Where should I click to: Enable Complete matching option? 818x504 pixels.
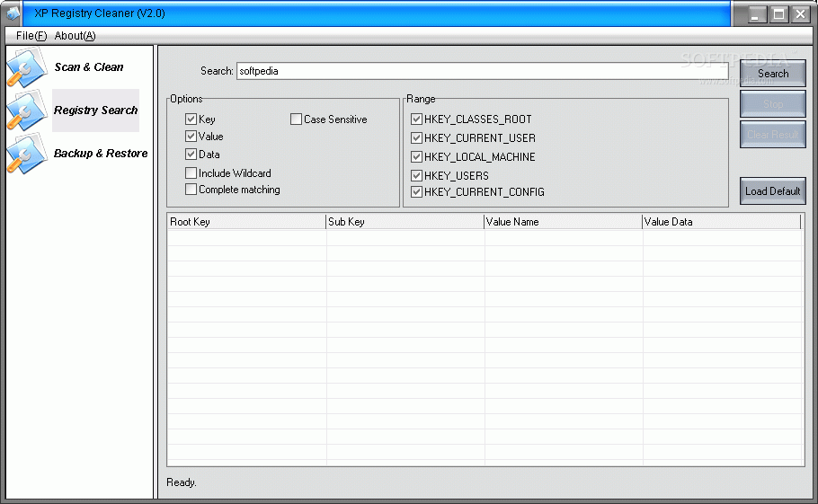(x=191, y=190)
